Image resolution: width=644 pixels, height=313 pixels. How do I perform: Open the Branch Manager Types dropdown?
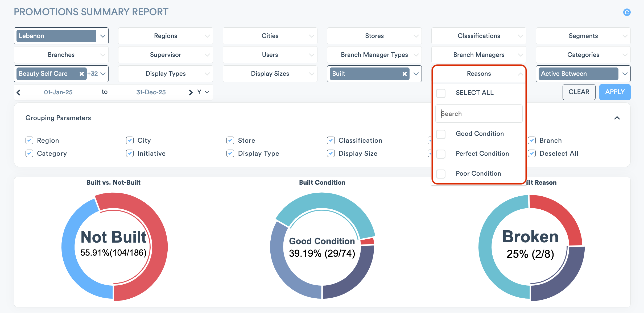click(x=374, y=55)
